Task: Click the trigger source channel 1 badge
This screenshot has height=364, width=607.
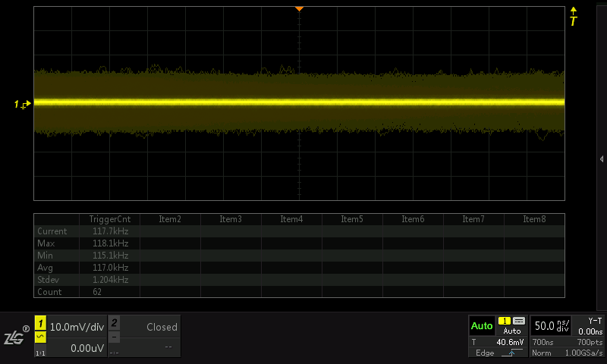Action: 504,321
